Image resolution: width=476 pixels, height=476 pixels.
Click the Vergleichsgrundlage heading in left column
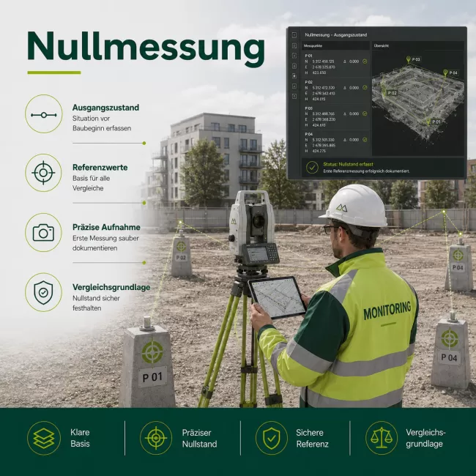pos(111,287)
